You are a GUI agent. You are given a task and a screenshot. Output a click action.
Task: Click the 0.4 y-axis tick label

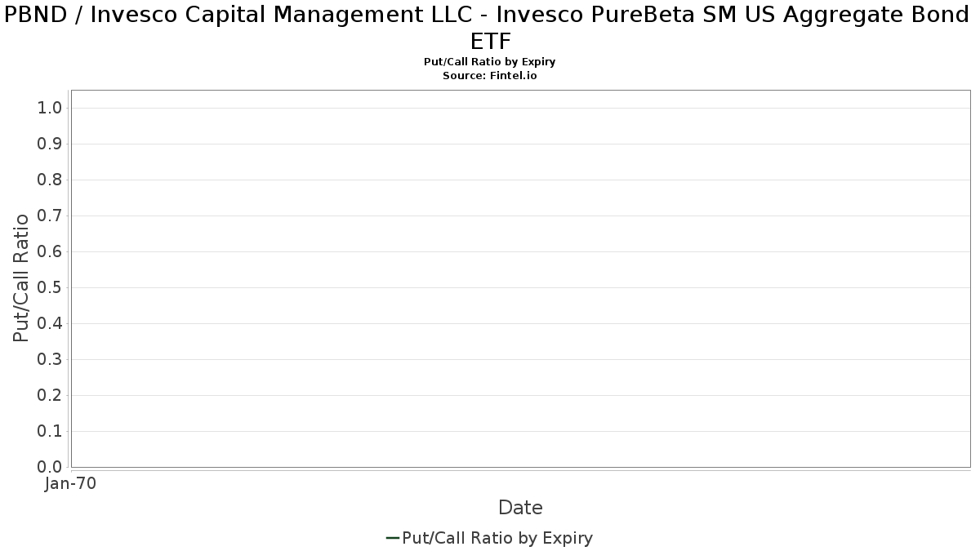50,324
